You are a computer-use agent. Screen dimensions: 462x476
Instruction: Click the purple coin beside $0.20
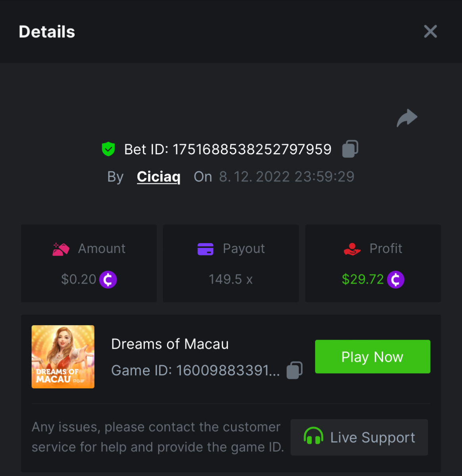(x=108, y=280)
